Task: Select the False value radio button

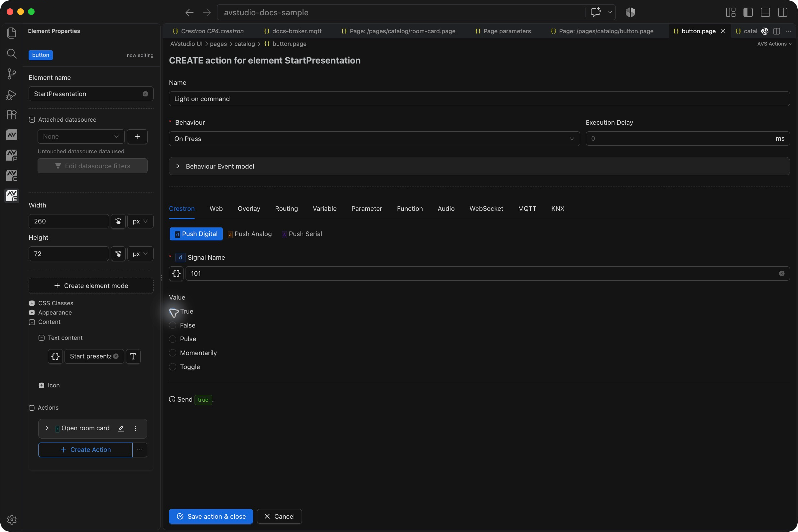Action: 172,325
